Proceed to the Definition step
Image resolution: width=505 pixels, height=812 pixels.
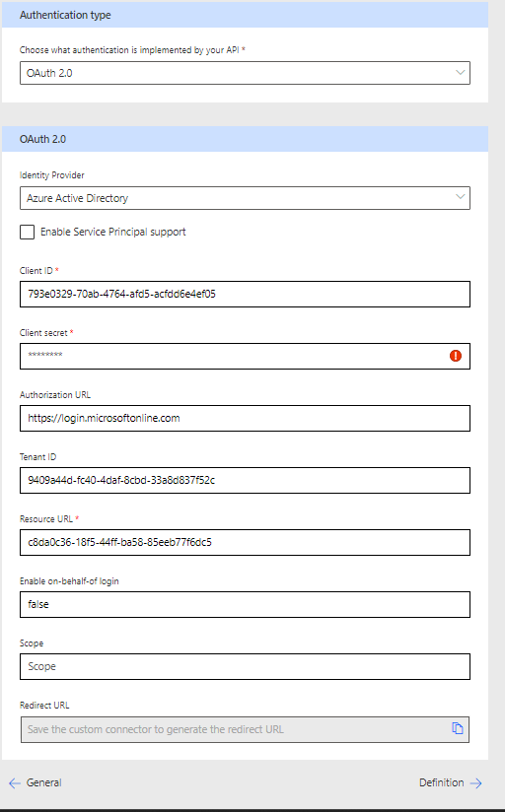(441, 782)
